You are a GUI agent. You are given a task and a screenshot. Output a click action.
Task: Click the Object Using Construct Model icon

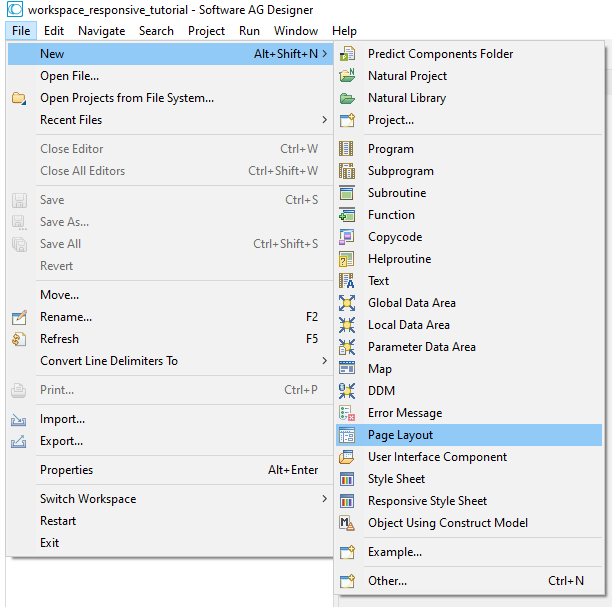coord(347,523)
